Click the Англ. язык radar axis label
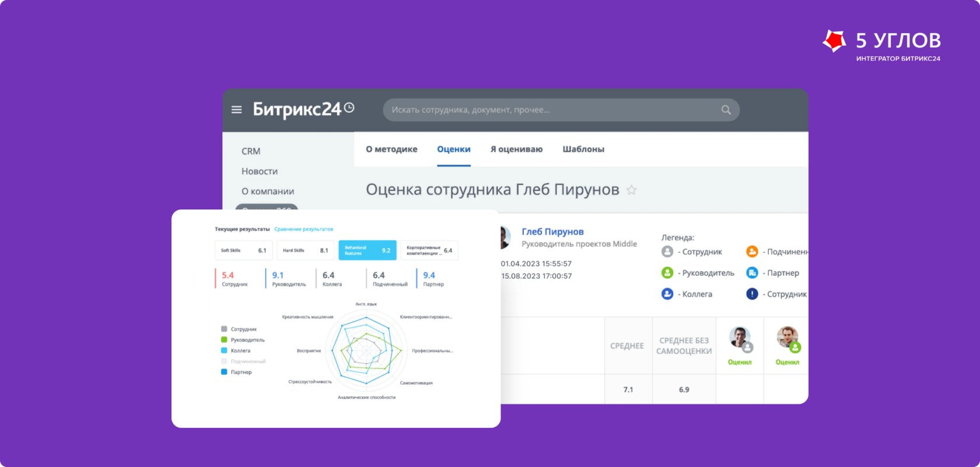 (366, 304)
